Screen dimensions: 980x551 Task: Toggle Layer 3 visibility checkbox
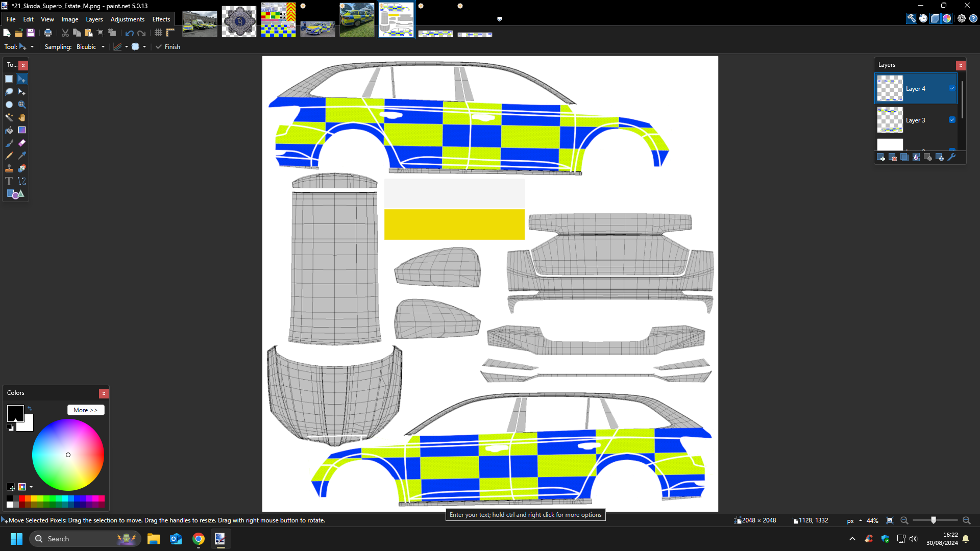(x=952, y=120)
